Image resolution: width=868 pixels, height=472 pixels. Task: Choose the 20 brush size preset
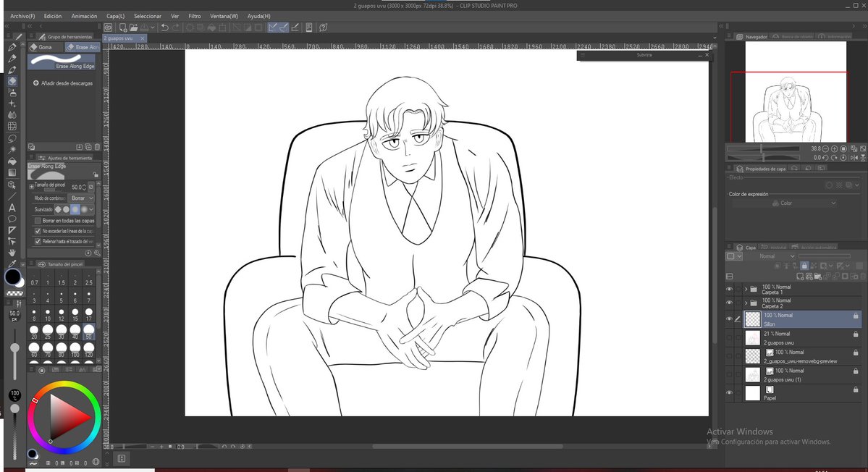pyautogui.click(x=34, y=332)
